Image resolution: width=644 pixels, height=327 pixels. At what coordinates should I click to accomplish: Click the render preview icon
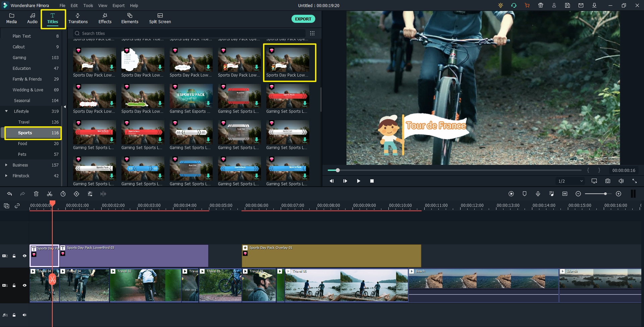click(511, 194)
